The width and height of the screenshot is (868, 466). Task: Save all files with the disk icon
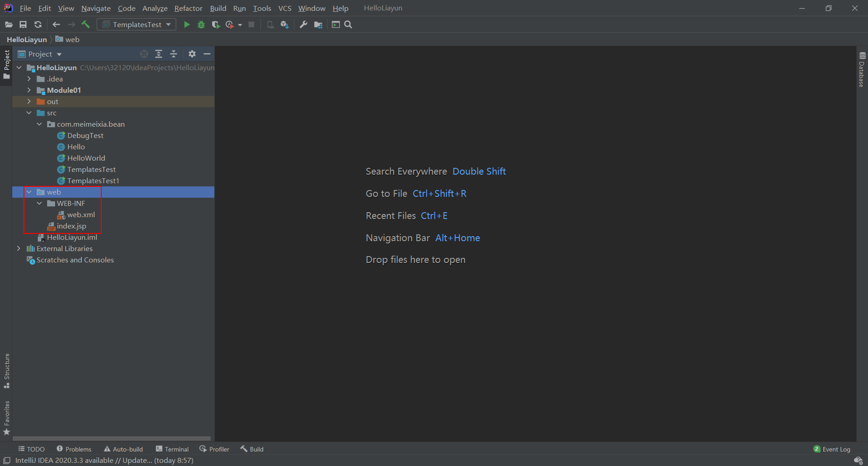click(23, 24)
